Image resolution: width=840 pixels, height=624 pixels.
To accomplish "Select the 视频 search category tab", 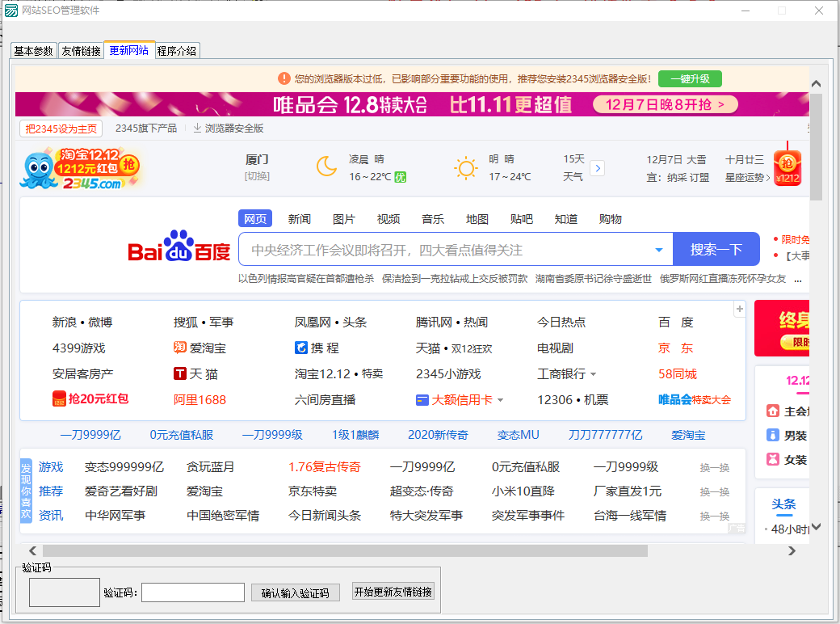I will coord(388,219).
